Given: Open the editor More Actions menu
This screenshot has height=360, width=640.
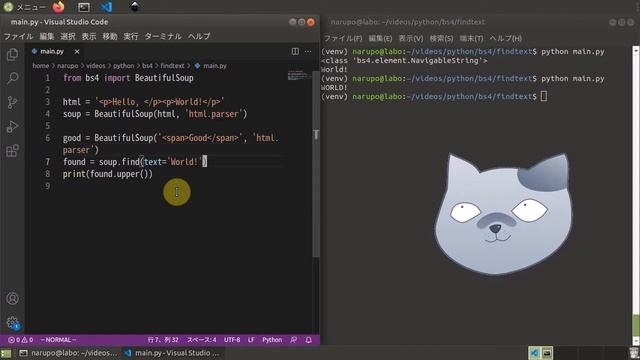Looking at the screenshot, I should (x=308, y=51).
